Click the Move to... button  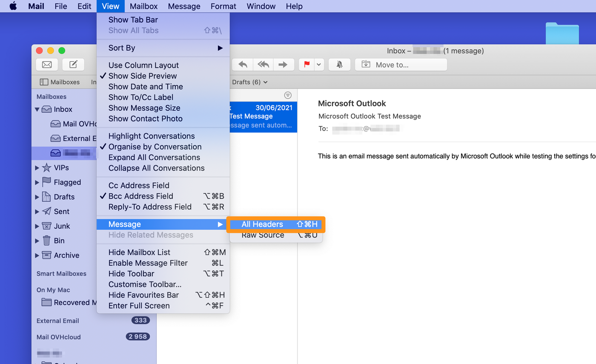coord(401,64)
